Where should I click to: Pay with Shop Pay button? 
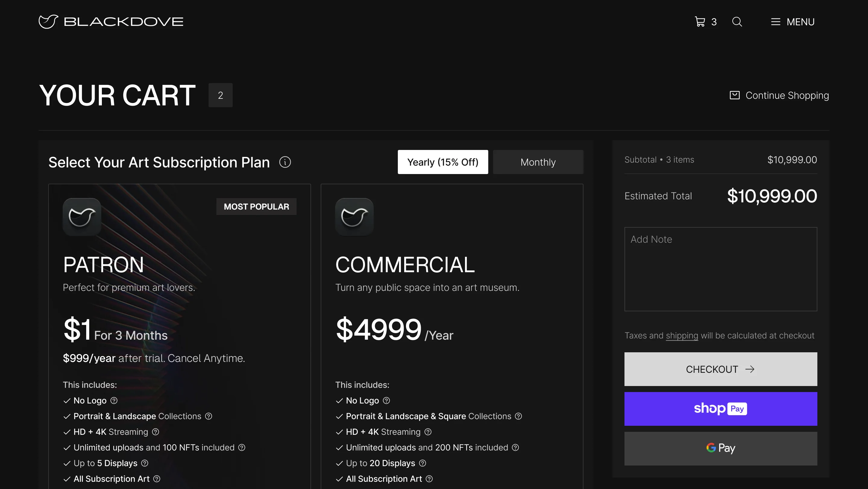point(721,409)
